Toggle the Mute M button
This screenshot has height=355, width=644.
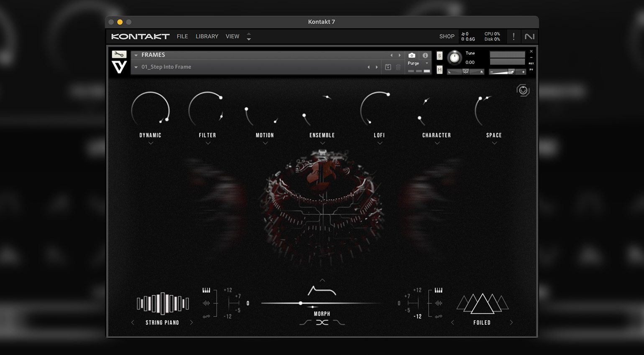[440, 70]
